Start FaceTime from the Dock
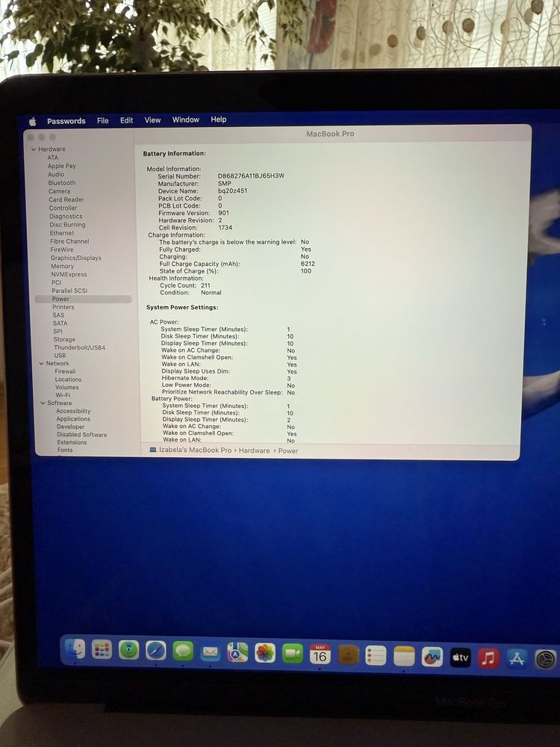The height and width of the screenshot is (747, 560). tap(293, 654)
